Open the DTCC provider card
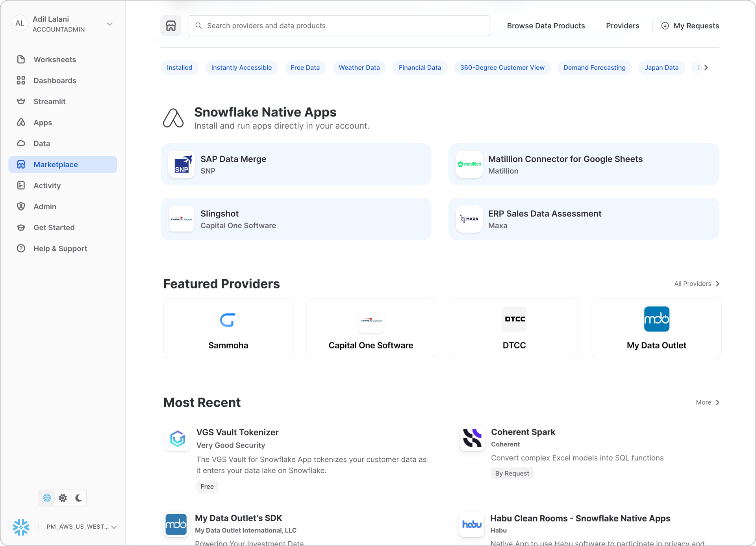Viewport: 756px width, 546px height. tap(514, 328)
